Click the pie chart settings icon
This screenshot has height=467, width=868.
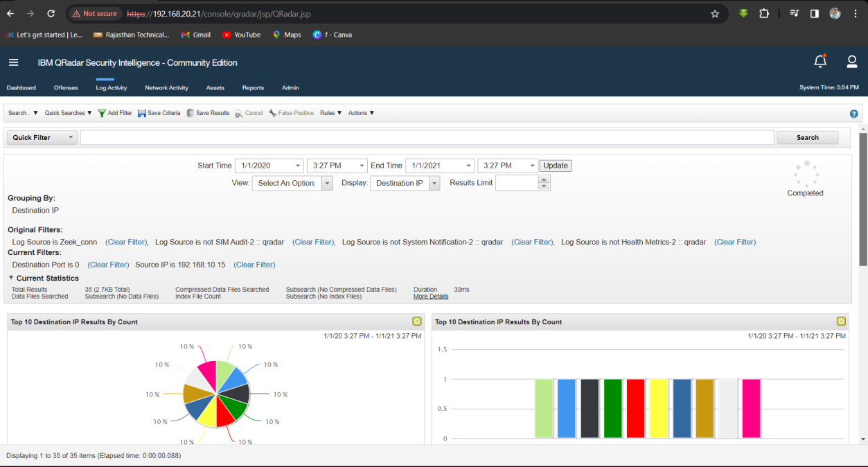(416, 321)
